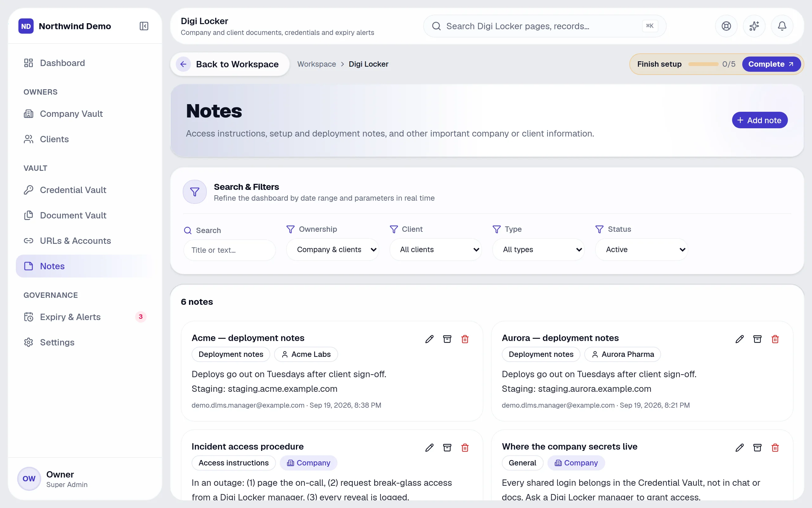The image size is (812, 508).
Task: Edit the Incident access procedure note
Action: tap(429, 448)
